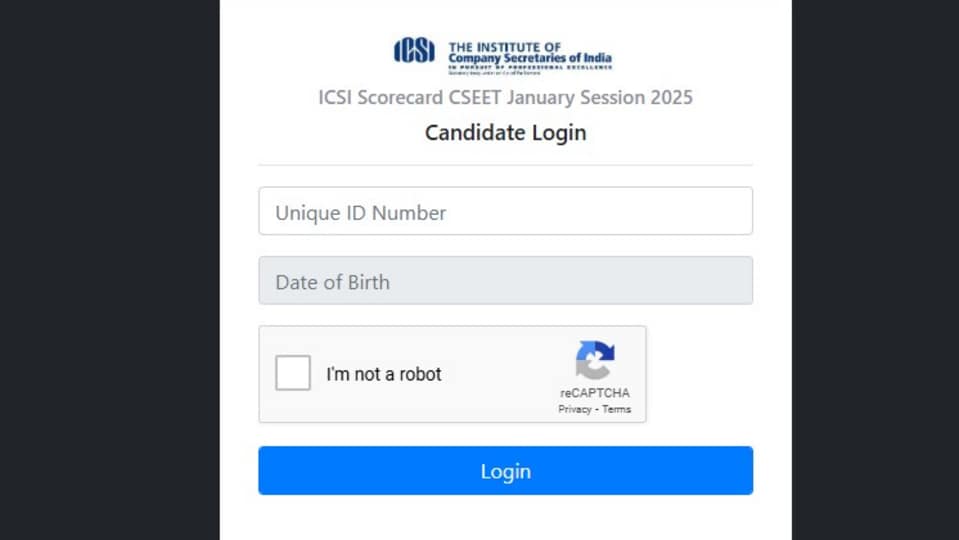959x540 pixels.
Task: Click "The Institute of" logo text
Action: (x=505, y=47)
